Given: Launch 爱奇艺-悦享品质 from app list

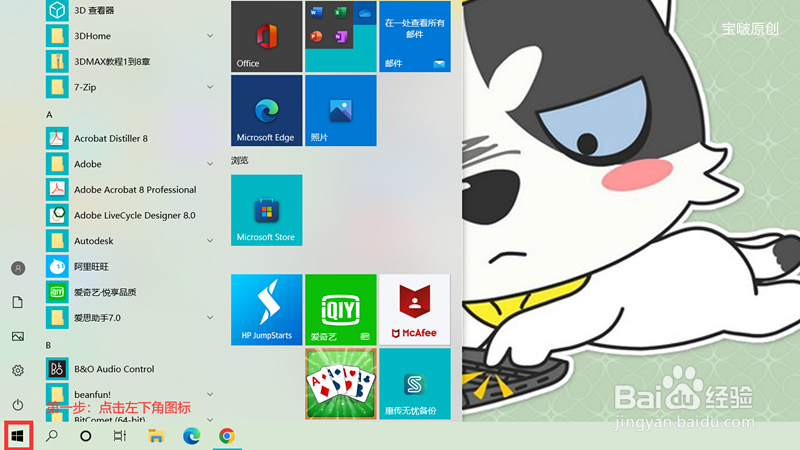Looking at the screenshot, I should [130, 292].
